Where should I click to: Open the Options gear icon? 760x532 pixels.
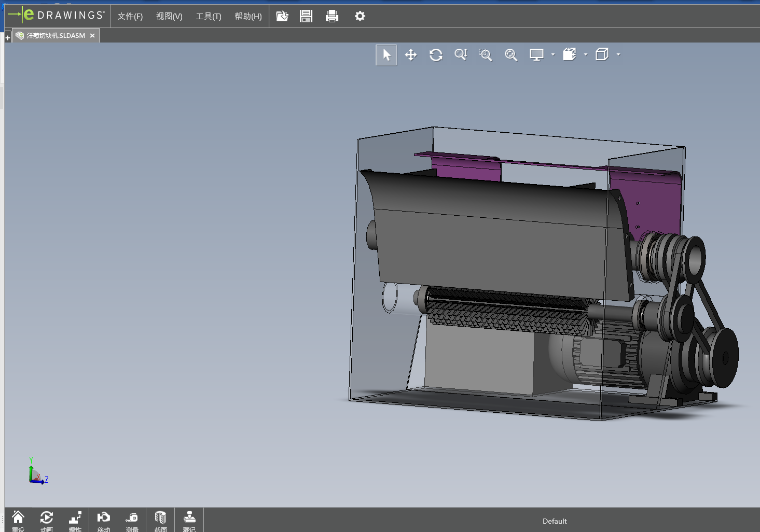(x=360, y=17)
